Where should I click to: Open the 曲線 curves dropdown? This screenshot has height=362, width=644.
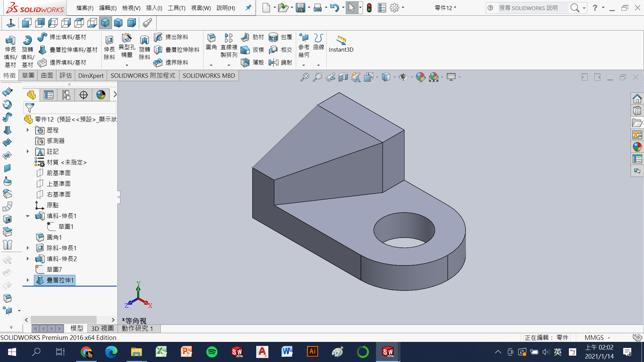[x=318, y=65]
